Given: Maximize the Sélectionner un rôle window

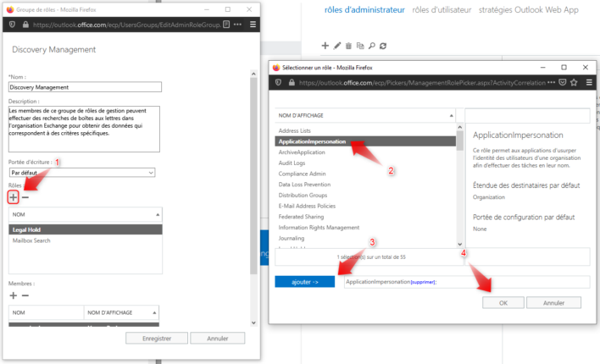Looking at the screenshot, I should pyautogui.click(x=564, y=67).
